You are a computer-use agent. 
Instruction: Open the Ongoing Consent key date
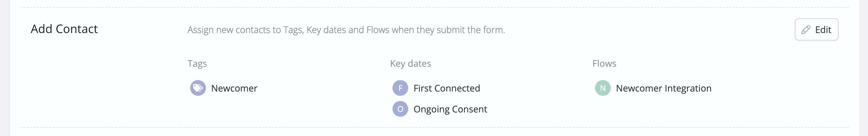[x=450, y=109]
